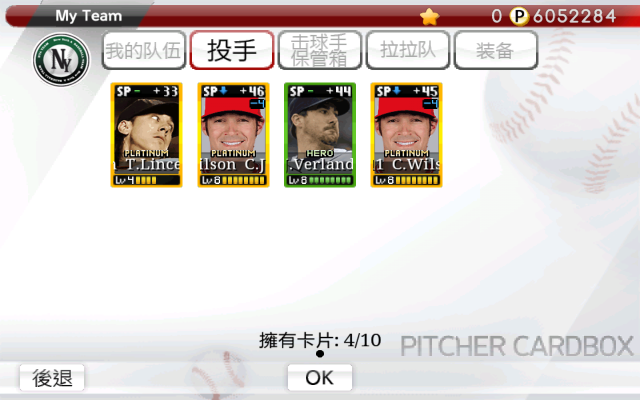The height and width of the screenshot is (400, 640).
Task: Select the Wilson C.J +46 pitcher card
Action: pos(233,135)
